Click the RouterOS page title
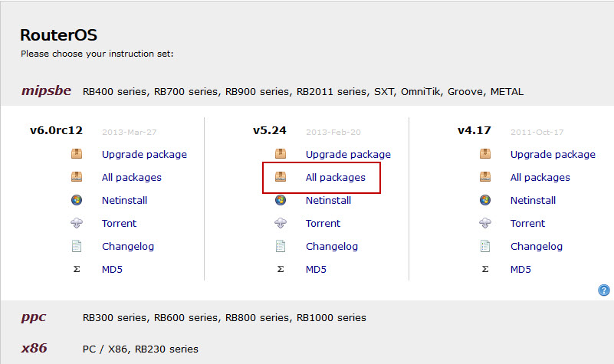This screenshot has height=364, width=614. pos(59,34)
